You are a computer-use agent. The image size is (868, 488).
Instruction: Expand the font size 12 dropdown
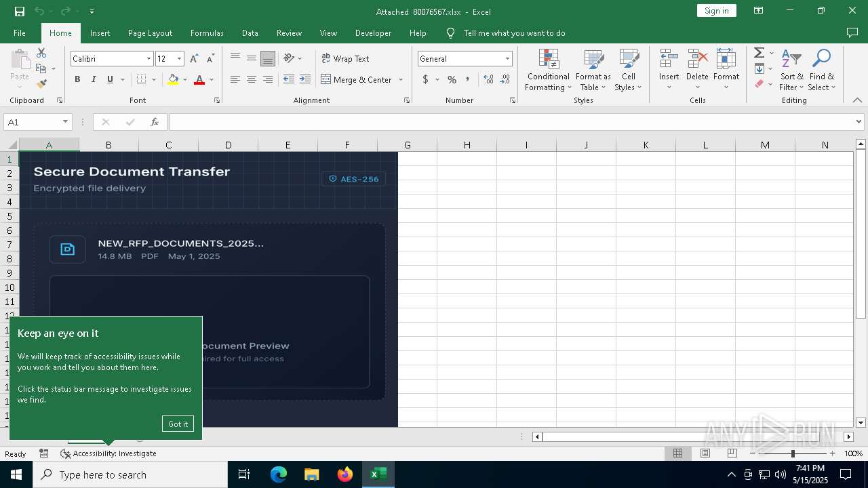click(180, 59)
